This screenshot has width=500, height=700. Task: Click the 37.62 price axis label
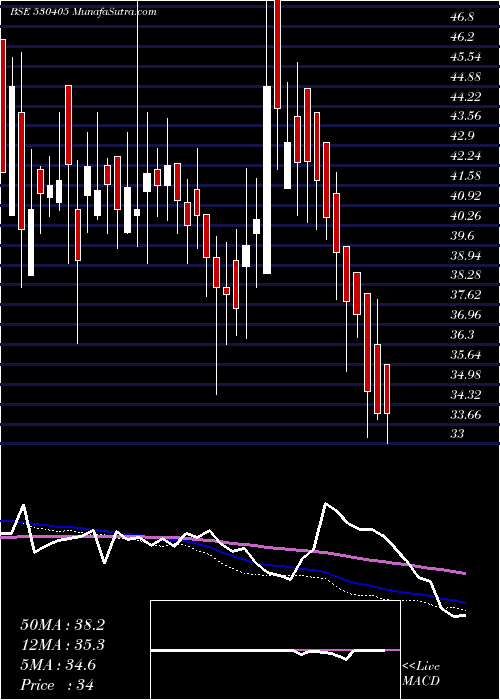(466, 295)
